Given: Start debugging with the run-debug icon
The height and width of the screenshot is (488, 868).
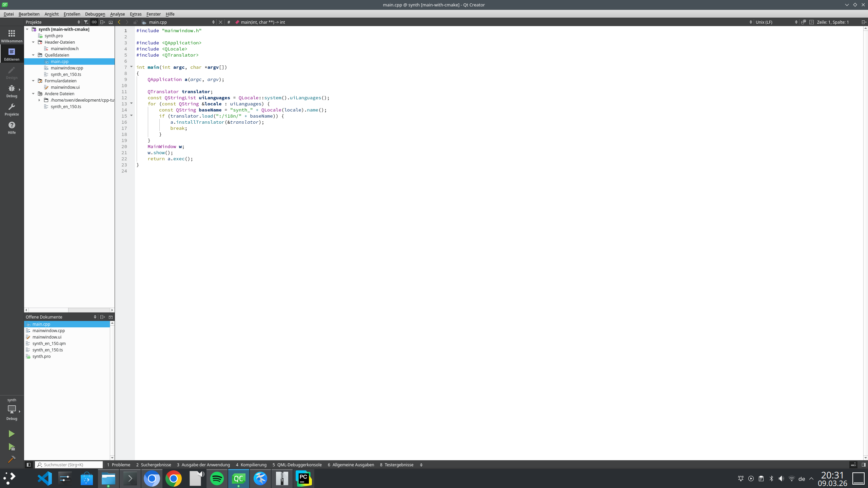Looking at the screenshot, I should [12, 447].
